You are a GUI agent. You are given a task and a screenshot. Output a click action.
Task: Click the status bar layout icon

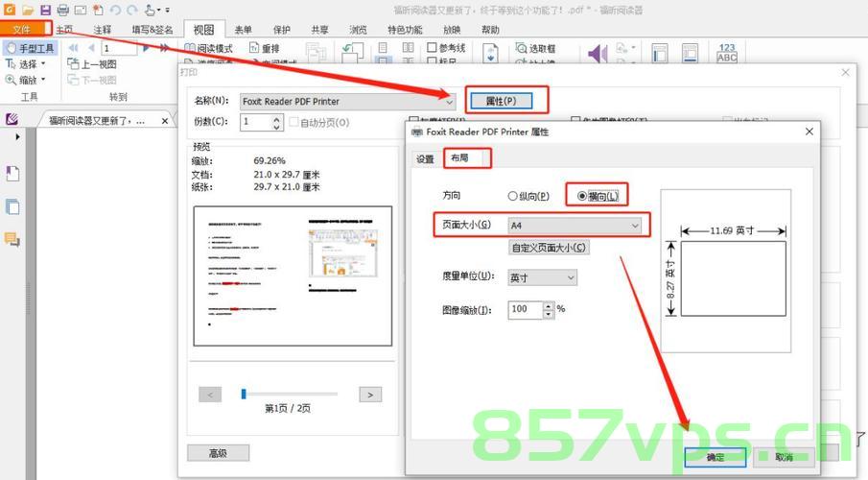click(x=690, y=53)
